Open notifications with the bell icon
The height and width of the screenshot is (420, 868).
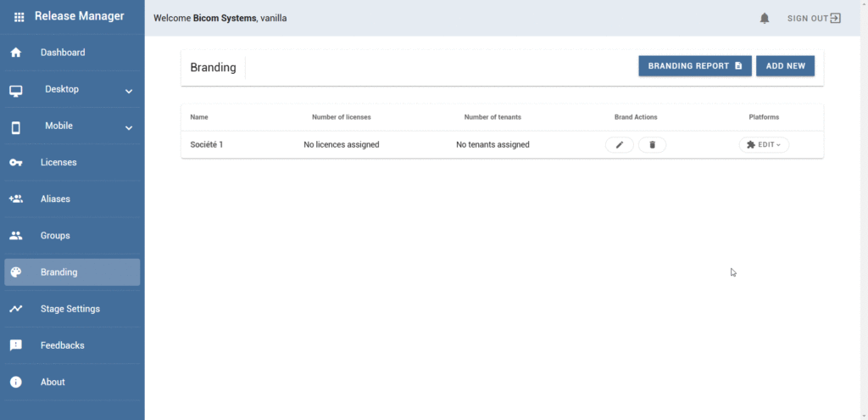pos(765,19)
